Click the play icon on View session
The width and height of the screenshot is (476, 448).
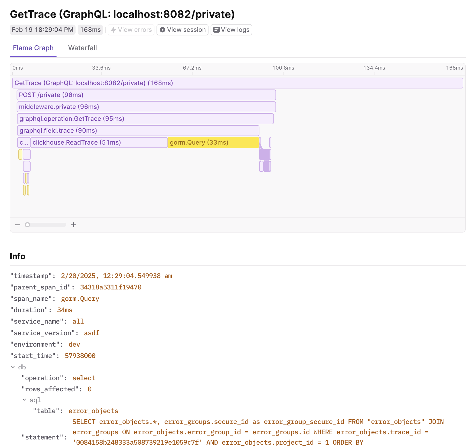pyautogui.click(x=162, y=29)
